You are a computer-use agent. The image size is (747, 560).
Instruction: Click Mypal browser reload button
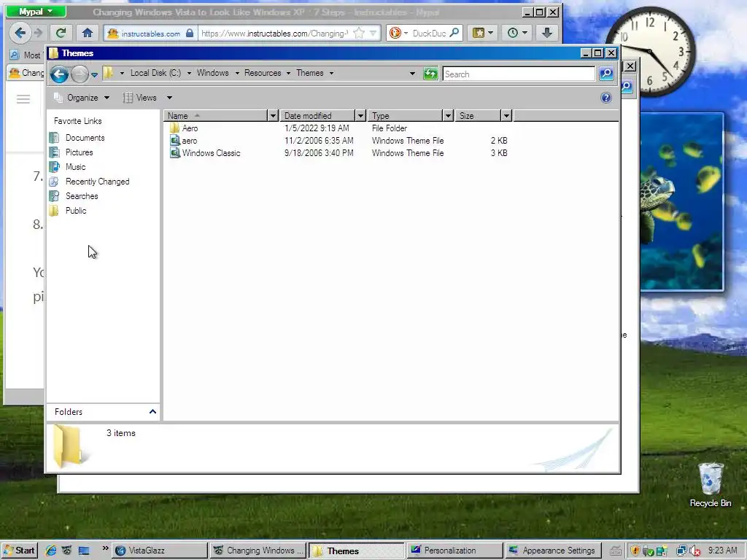(61, 33)
